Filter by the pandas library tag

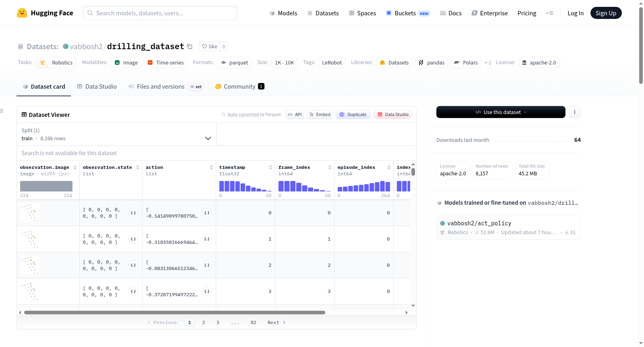tap(431, 62)
